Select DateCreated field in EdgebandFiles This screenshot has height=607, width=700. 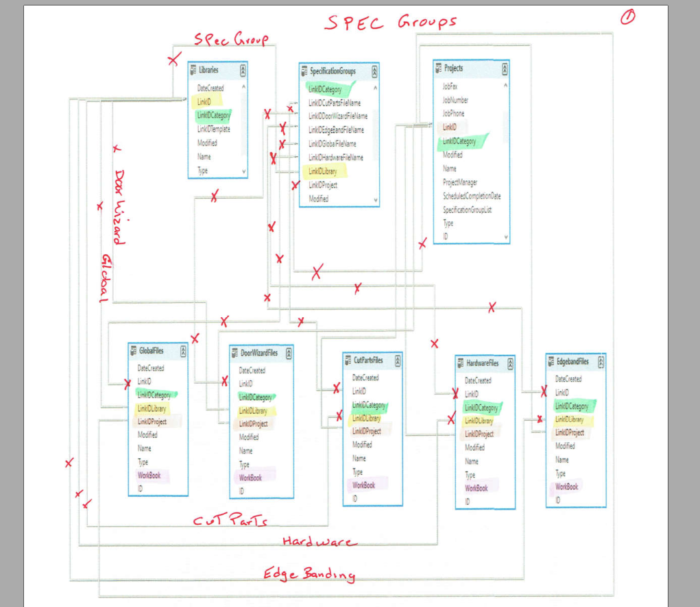[x=568, y=379]
